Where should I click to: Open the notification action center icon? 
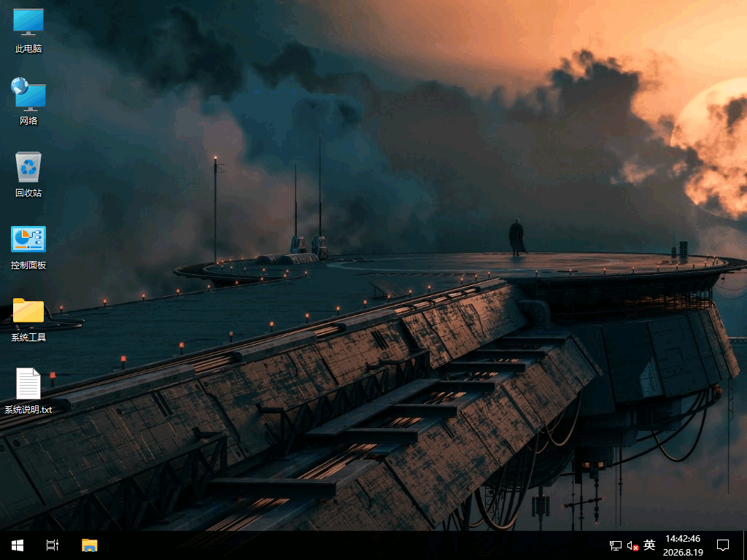723,545
